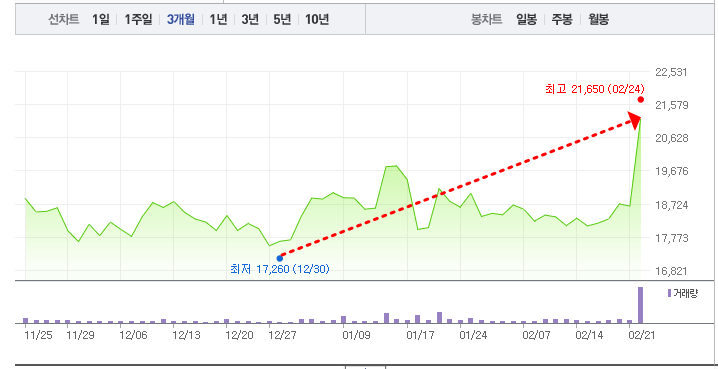This screenshot has width=718, height=369.
Task: Switch to 주봉 candlestick chart
Action: pos(562,20)
